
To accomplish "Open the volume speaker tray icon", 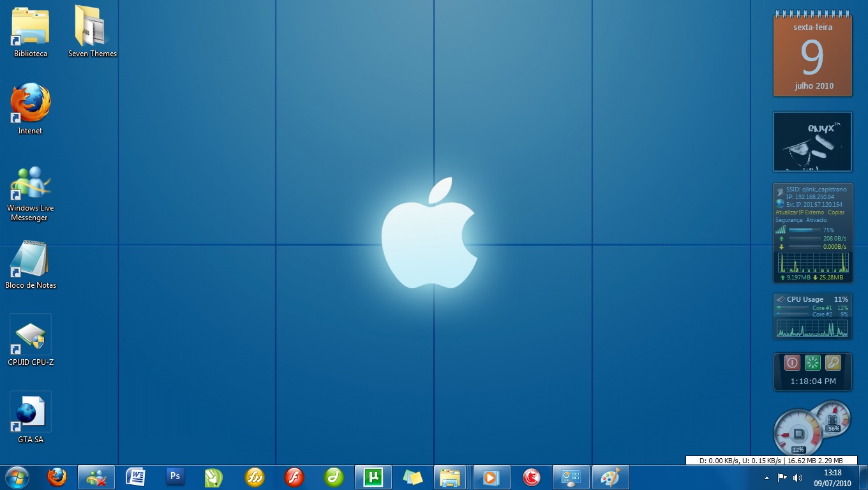I will 797,477.
